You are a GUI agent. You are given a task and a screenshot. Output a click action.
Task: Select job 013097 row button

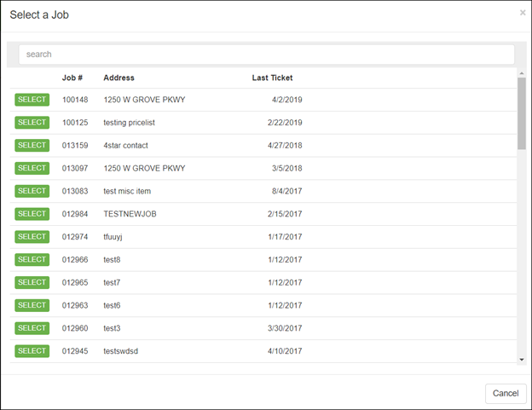[32, 169]
